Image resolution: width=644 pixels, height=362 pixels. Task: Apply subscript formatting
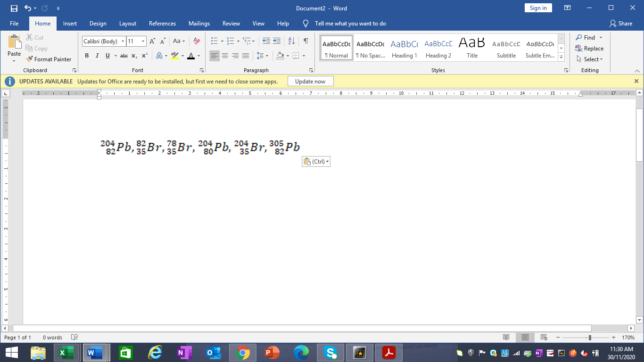(134, 56)
